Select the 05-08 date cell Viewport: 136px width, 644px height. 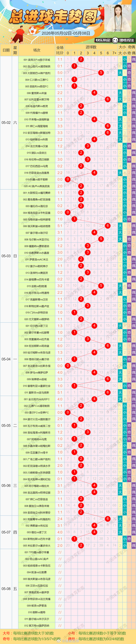pyautogui.click(x=6, y=589)
